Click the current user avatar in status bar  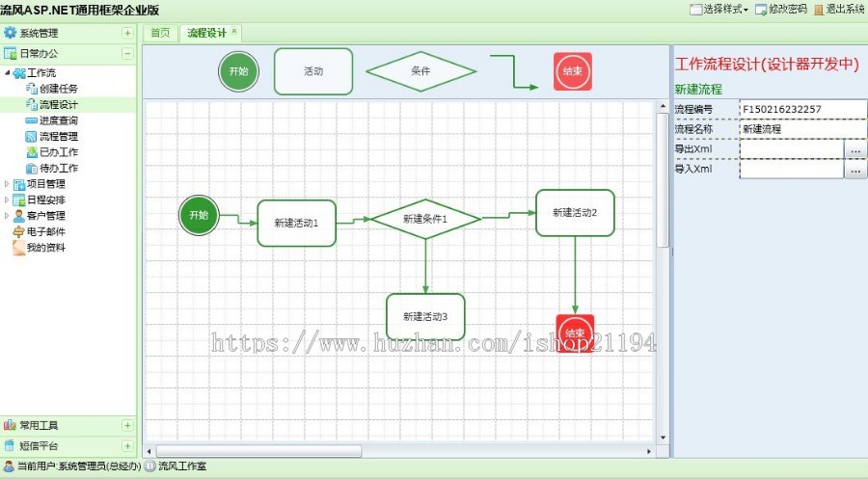(x=9, y=466)
